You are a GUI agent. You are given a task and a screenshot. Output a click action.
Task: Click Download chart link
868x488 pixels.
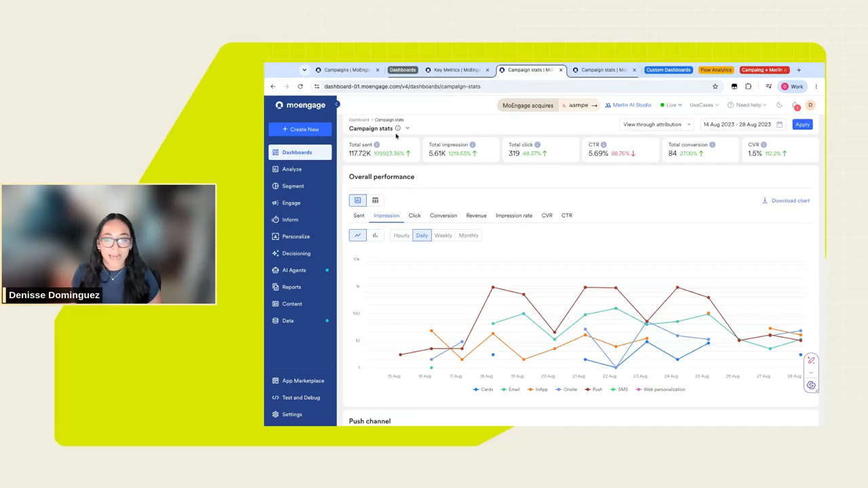[x=786, y=201]
